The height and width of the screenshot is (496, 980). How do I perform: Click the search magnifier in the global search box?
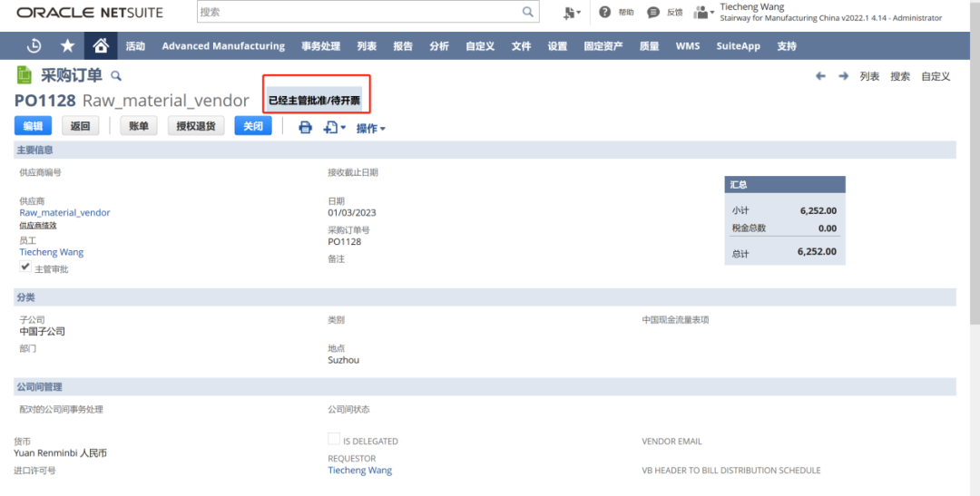pyautogui.click(x=528, y=12)
